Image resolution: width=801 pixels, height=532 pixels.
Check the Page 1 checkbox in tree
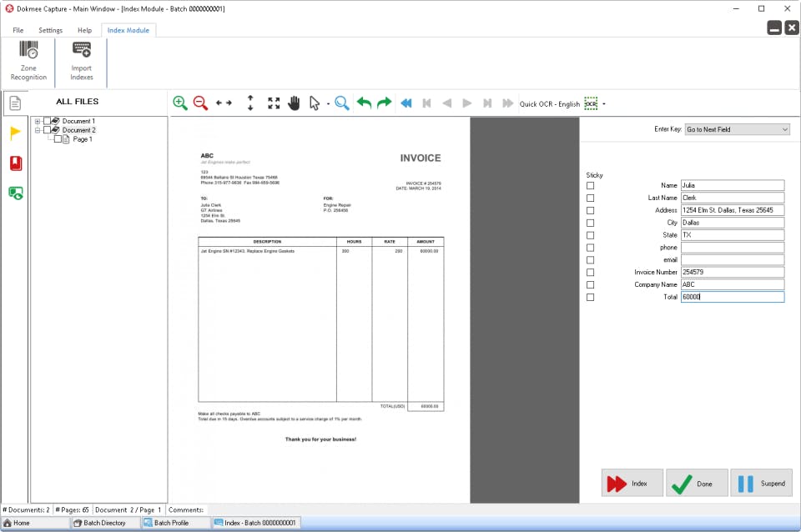(58, 139)
